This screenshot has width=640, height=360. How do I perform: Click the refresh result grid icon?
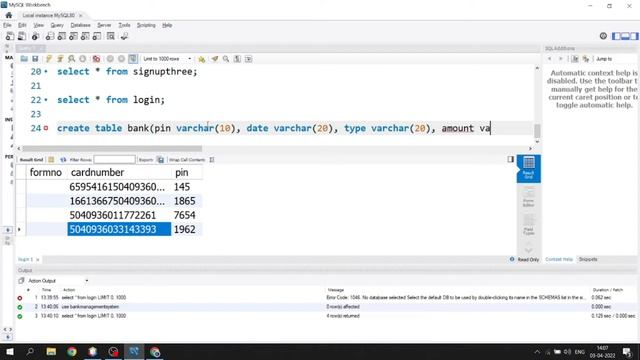click(62, 160)
